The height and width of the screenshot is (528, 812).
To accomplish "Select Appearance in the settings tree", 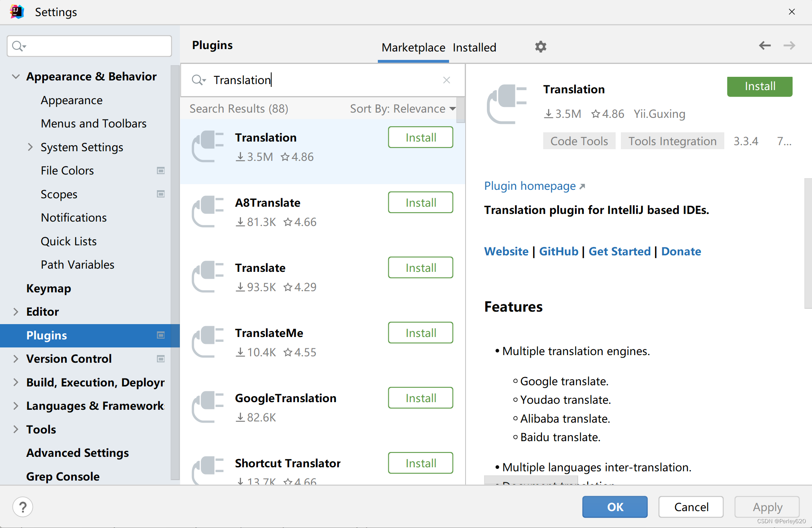I will click(72, 100).
